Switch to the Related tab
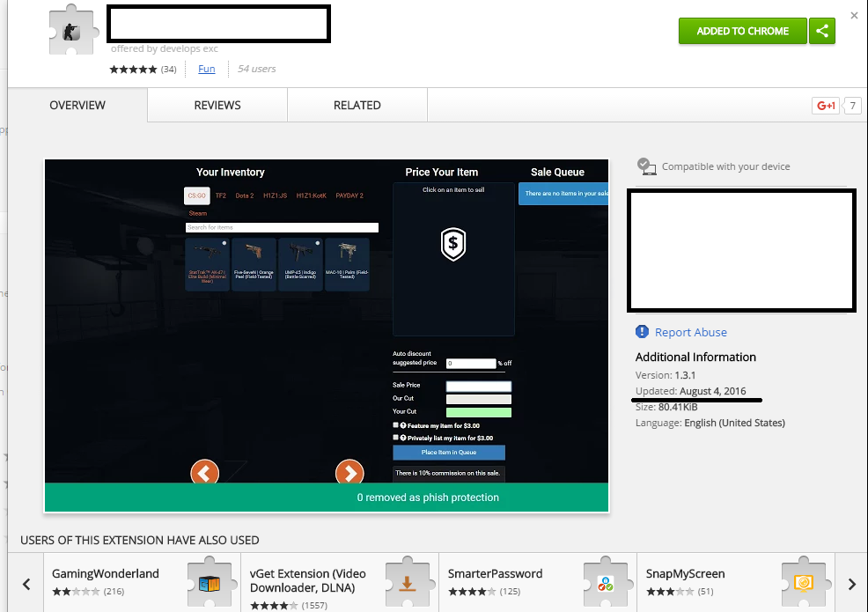Image resolution: width=868 pixels, height=612 pixels. coord(357,106)
